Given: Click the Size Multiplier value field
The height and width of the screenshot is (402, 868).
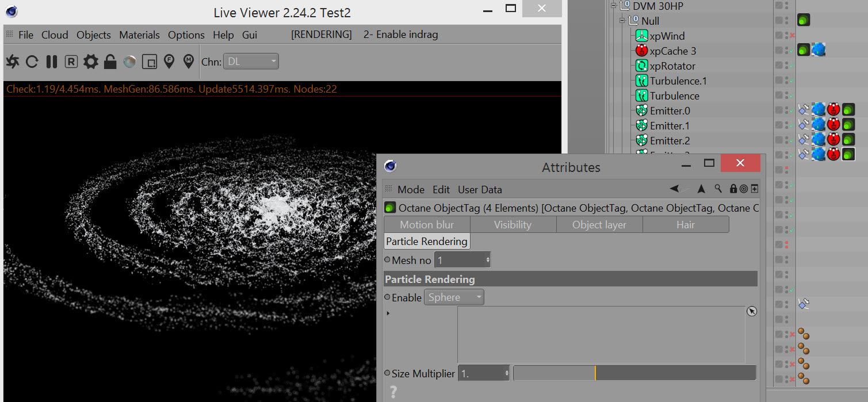Looking at the screenshot, I should point(484,373).
